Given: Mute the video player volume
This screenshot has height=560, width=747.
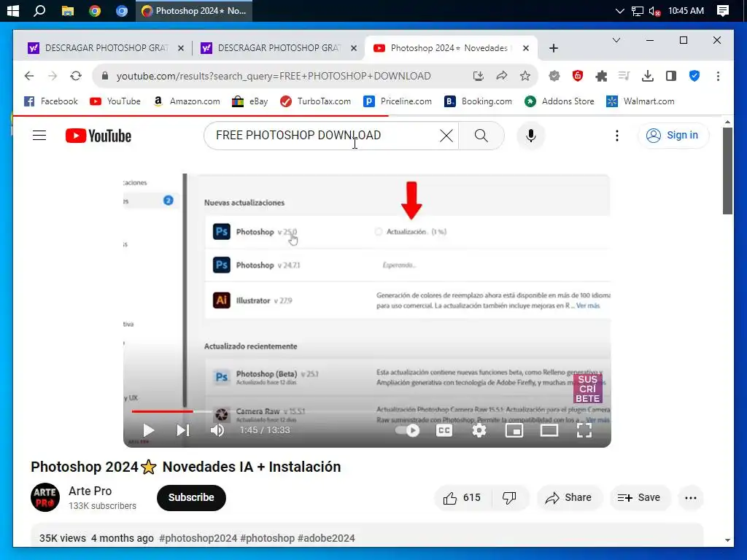Looking at the screenshot, I should pyautogui.click(x=217, y=430).
